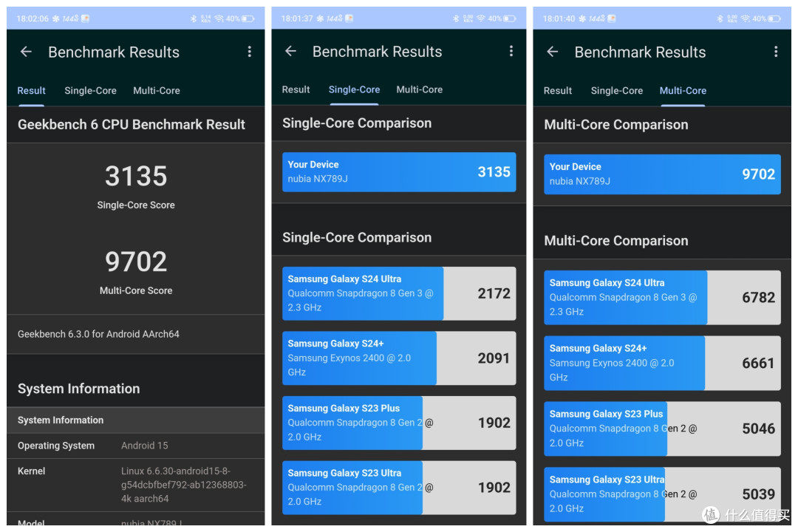The image size is (798, 532).
Task: Go back from right Benchmark Results screen
Action: click(x=552, y=52)
